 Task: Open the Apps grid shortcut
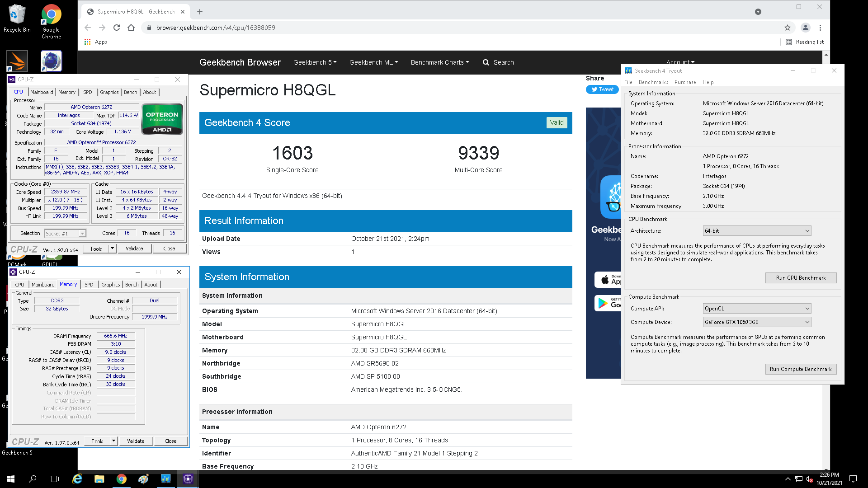pyautogui.click(x=95, y=42)
